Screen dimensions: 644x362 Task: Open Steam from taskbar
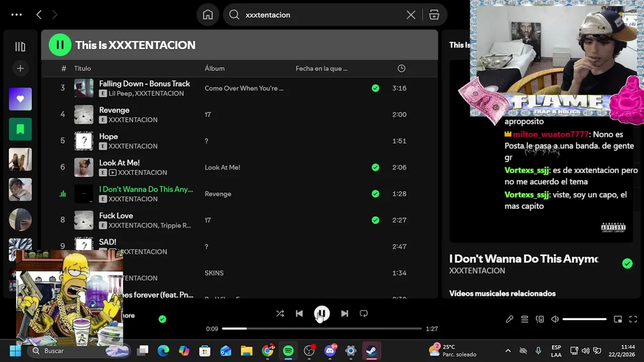pyautogui.click(x=372, y=351)
